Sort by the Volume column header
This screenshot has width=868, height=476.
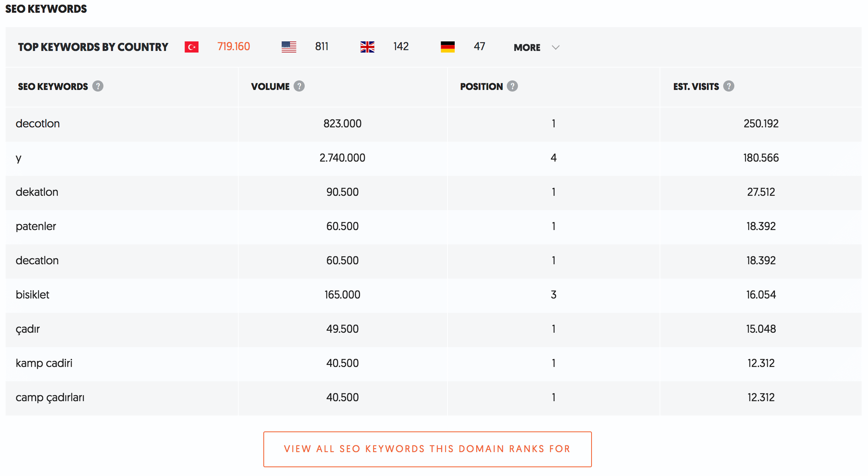[x=271, y=86]
